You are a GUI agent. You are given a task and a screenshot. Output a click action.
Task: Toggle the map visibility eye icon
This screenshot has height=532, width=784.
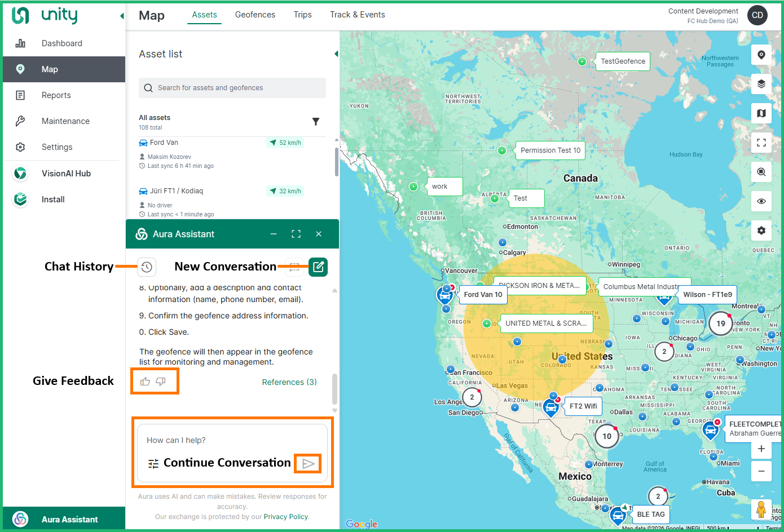click(x=761, y=201)
